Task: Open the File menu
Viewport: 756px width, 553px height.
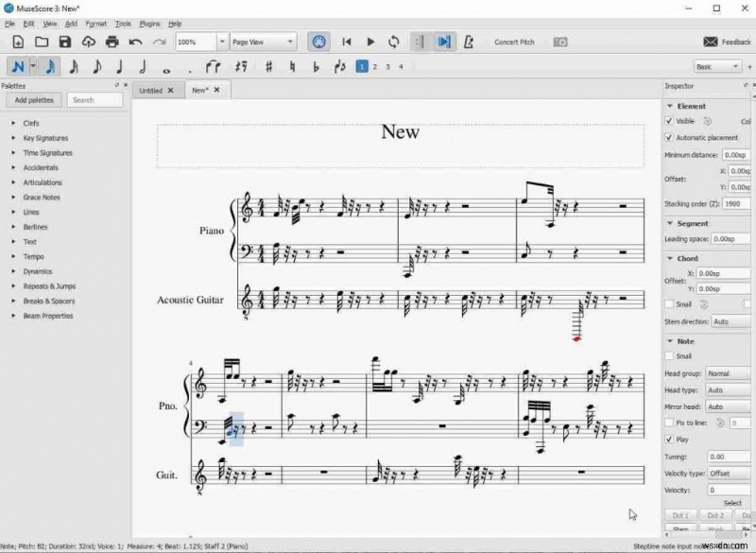Action: click(x=9, y=24)
